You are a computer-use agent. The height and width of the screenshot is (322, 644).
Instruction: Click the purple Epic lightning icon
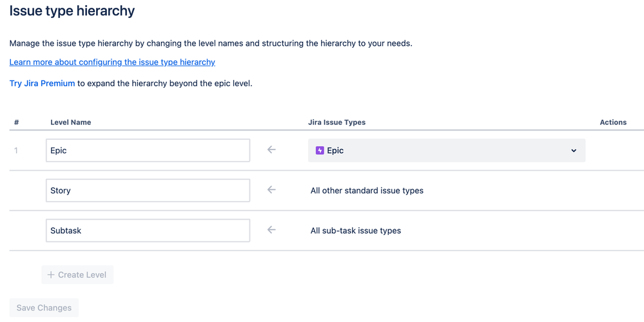[320, 151]
